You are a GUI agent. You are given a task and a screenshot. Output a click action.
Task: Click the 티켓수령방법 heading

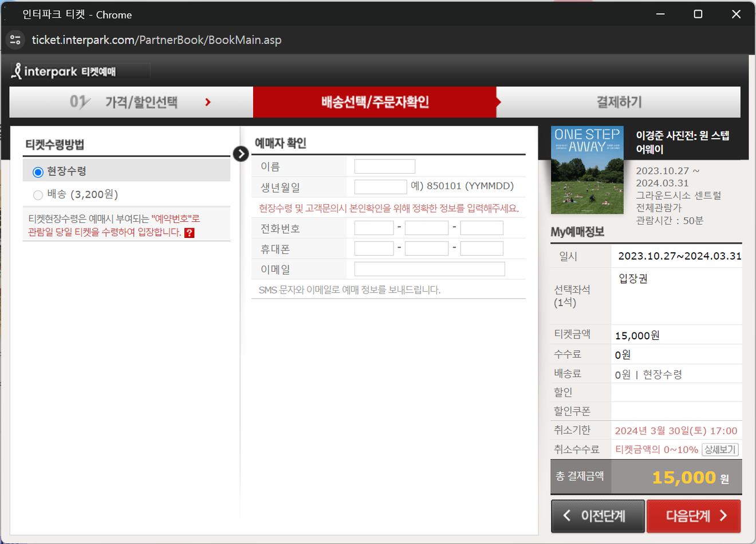coord(55,144)
